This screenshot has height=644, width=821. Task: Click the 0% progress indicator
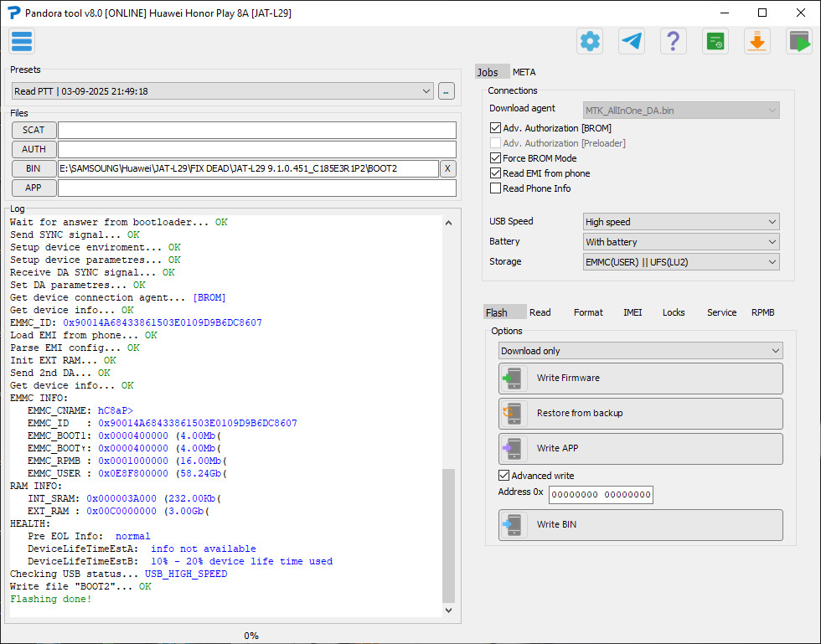point(251,636)
